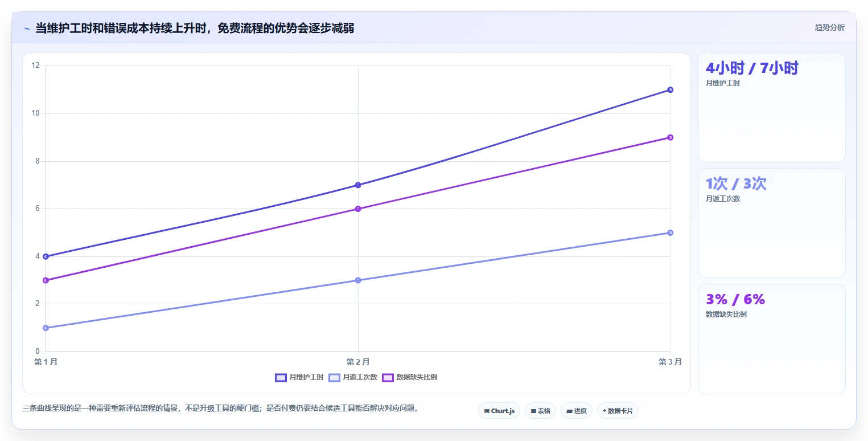The height and width of the screenshot is (441, 868).
Task: Select the 表格 tag
Action: (x=540, y=411)
